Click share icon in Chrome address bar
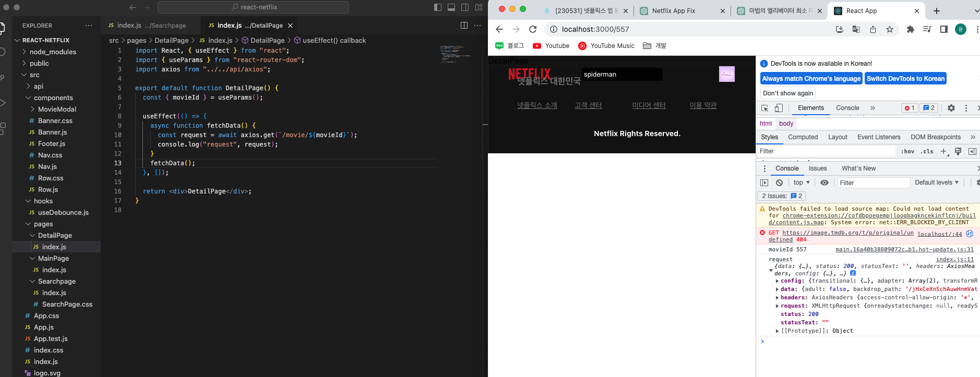Viewport: 980px width, 377px height. click(873, 29)
